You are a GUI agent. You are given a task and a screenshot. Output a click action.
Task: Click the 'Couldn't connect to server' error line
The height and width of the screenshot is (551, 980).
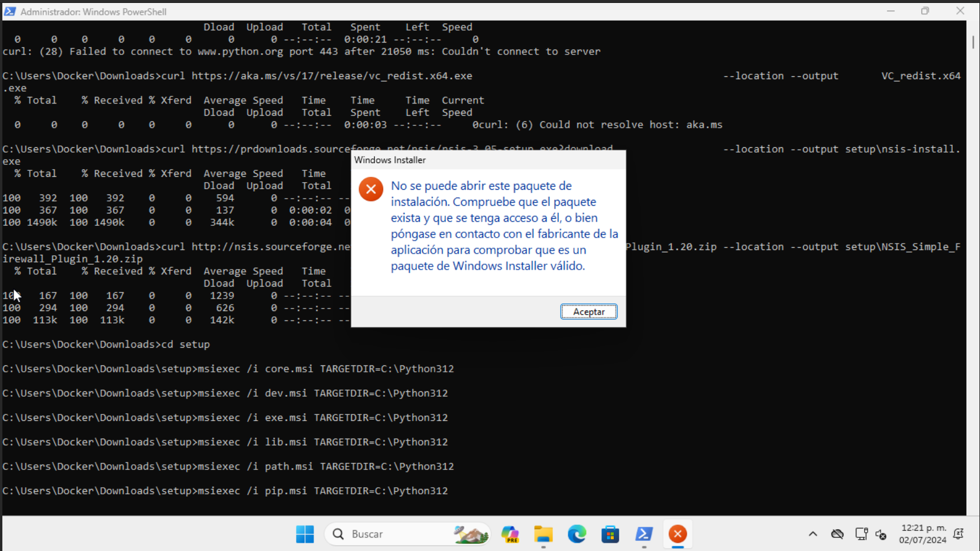tap(302, 51)
